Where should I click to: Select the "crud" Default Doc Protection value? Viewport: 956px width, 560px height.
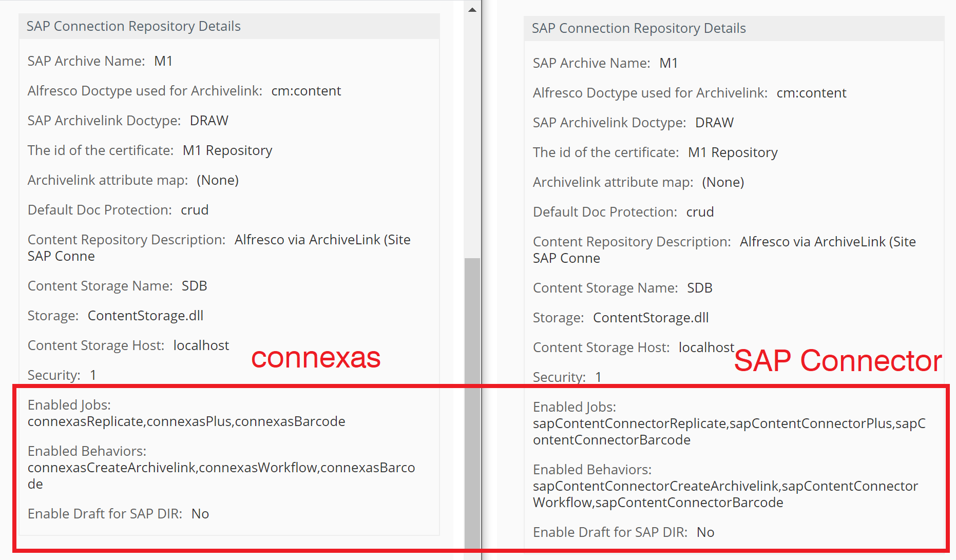(194, 209)
